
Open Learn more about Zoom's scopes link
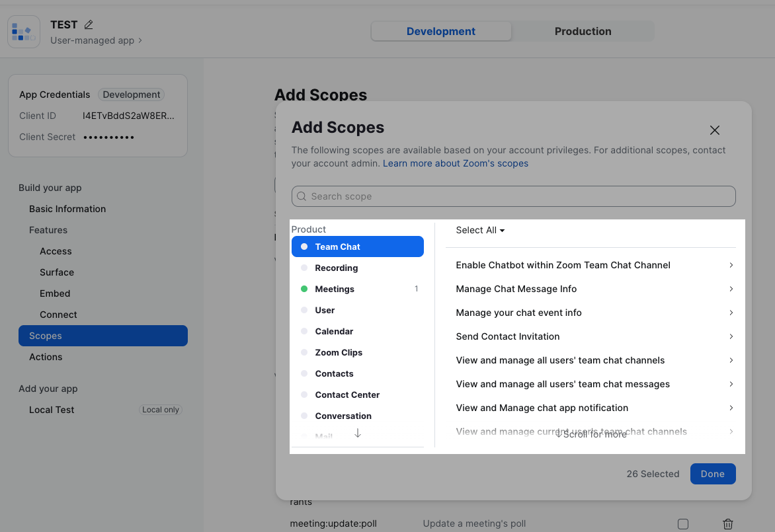point(455,163)
